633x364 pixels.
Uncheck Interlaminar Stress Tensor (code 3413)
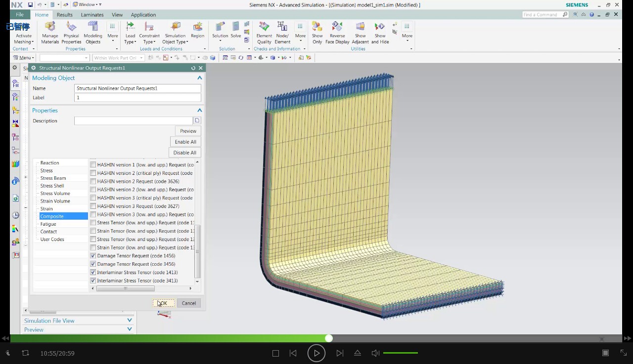coord(93,281)
